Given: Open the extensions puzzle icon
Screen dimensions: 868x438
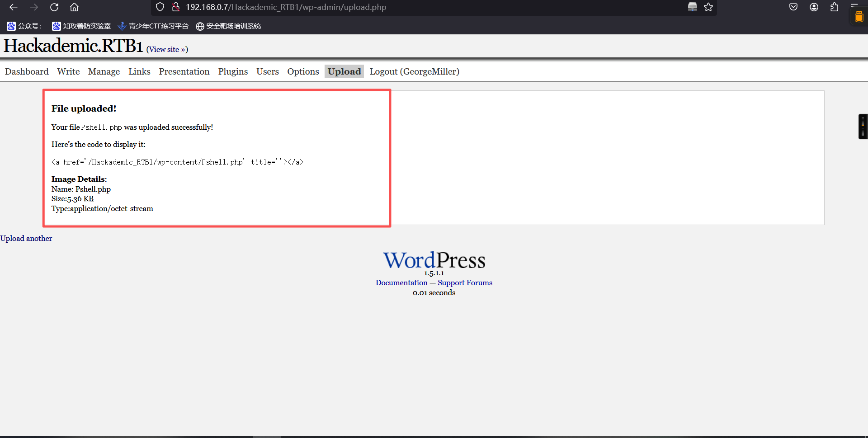Looking at the screenshot, I should pyautogui.click(x=834, y=7).
